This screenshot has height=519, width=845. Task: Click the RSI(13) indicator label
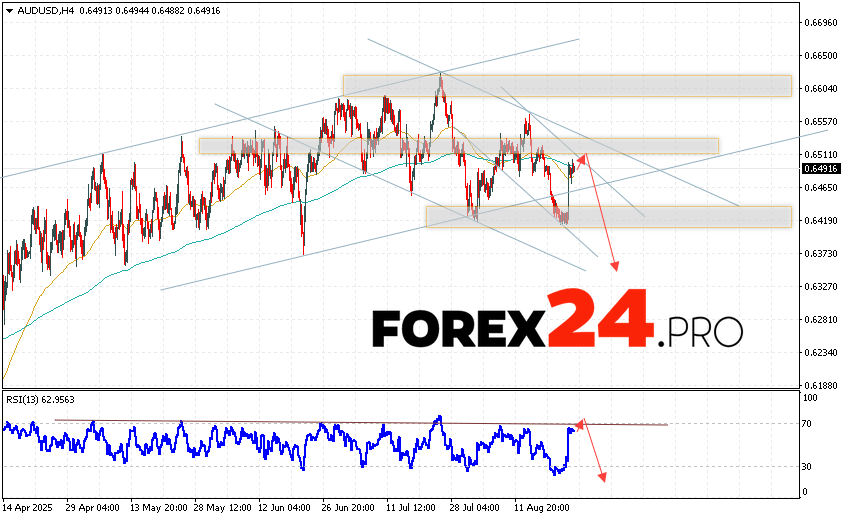[x=38, y=397]
